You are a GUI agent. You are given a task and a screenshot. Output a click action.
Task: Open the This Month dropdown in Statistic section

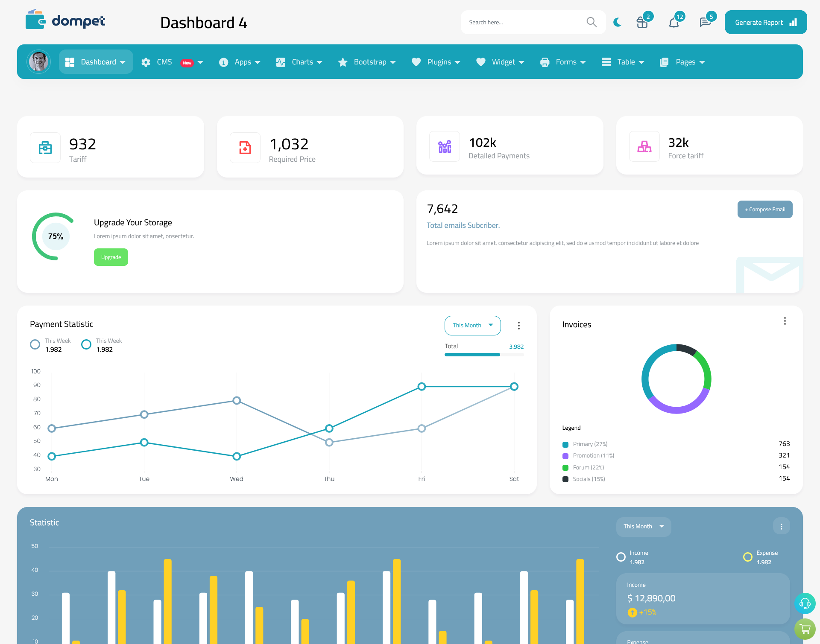642,526
